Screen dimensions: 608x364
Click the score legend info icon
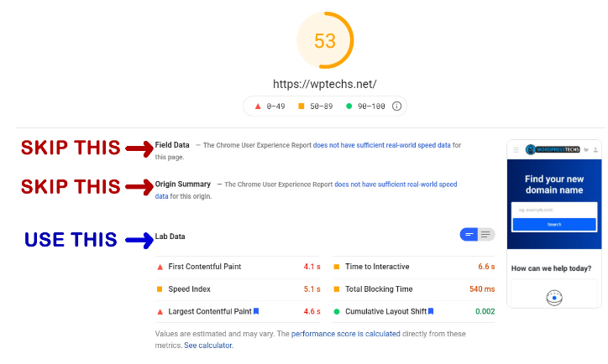click(396, 107)
